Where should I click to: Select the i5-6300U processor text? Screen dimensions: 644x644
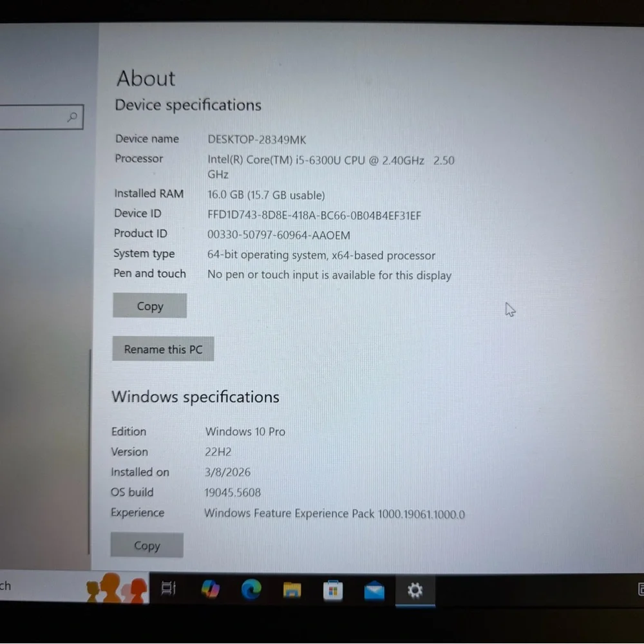click(x=331, y=167)
